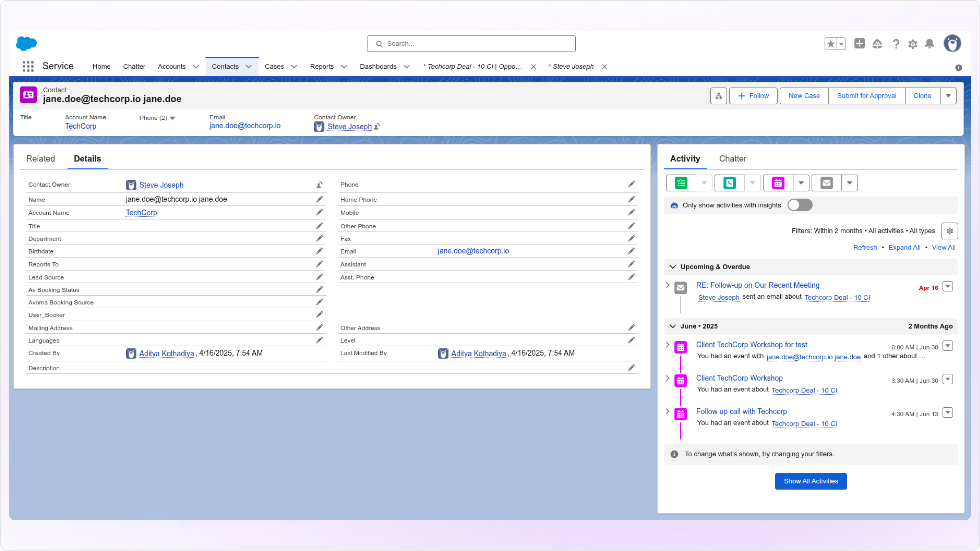Click the Follow button
Viewport: 980px width, 551px height.
click(x=753, y=96)
